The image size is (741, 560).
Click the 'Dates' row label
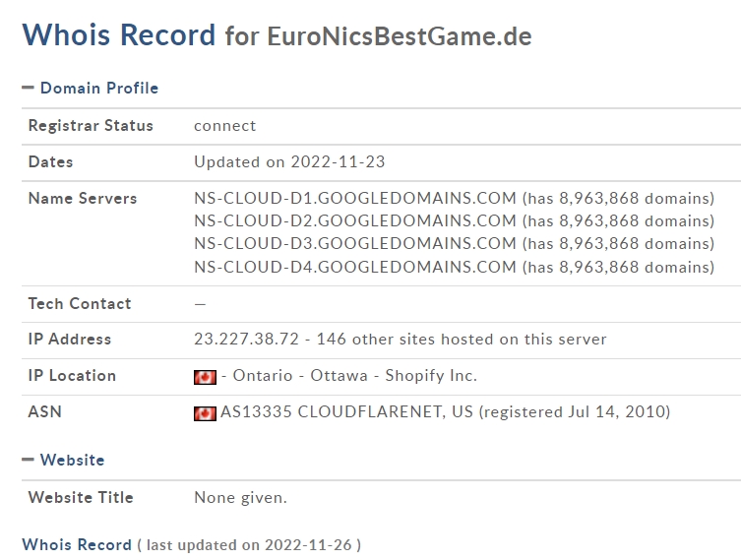point(50,162)
